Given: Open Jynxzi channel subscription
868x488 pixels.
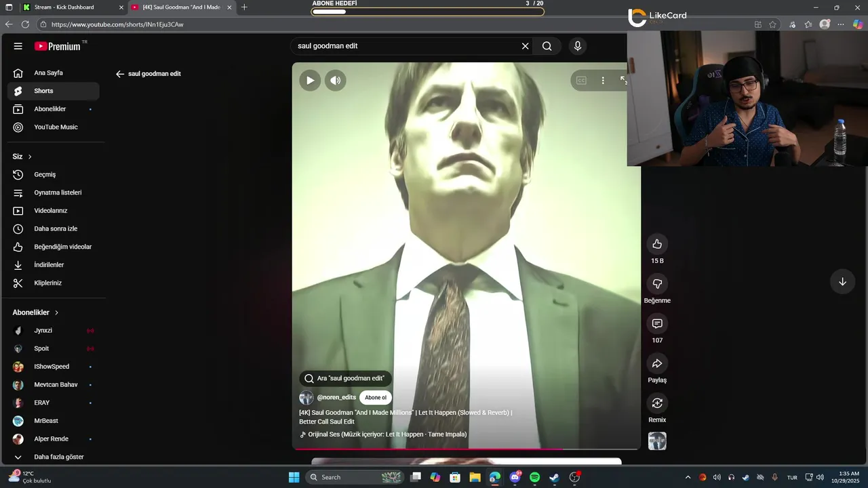Looking at the screenshot, I should coord(53,331).
